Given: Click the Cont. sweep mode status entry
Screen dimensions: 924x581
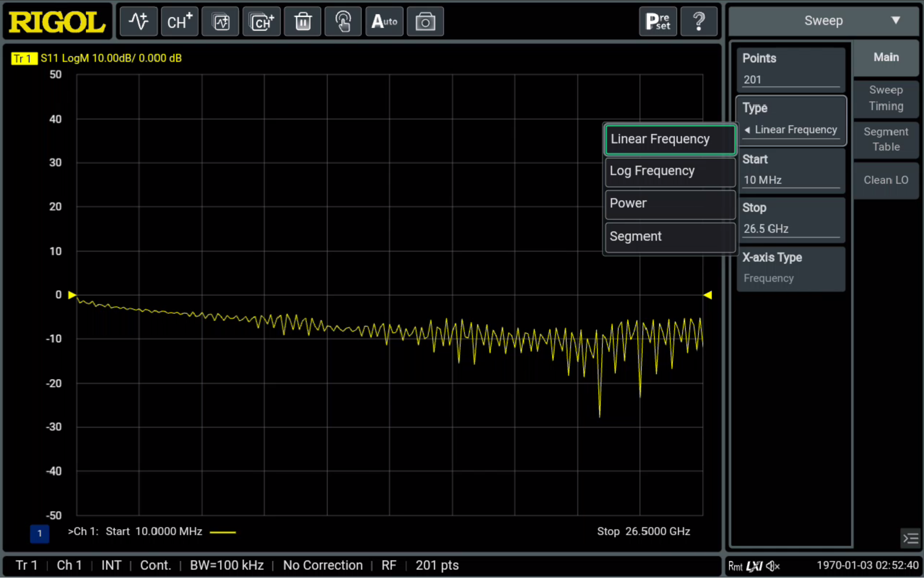Looking at the screenshot, I should pos(155,566).
